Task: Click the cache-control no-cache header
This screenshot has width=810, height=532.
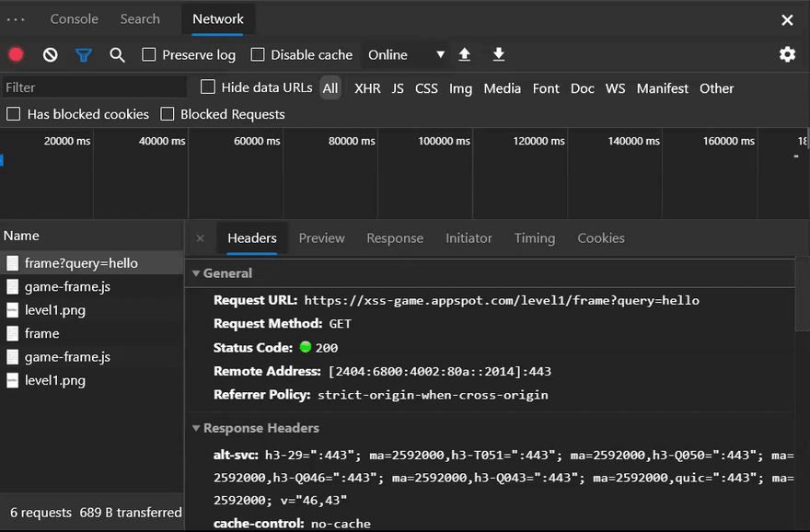Action: [x=292, y=524]
